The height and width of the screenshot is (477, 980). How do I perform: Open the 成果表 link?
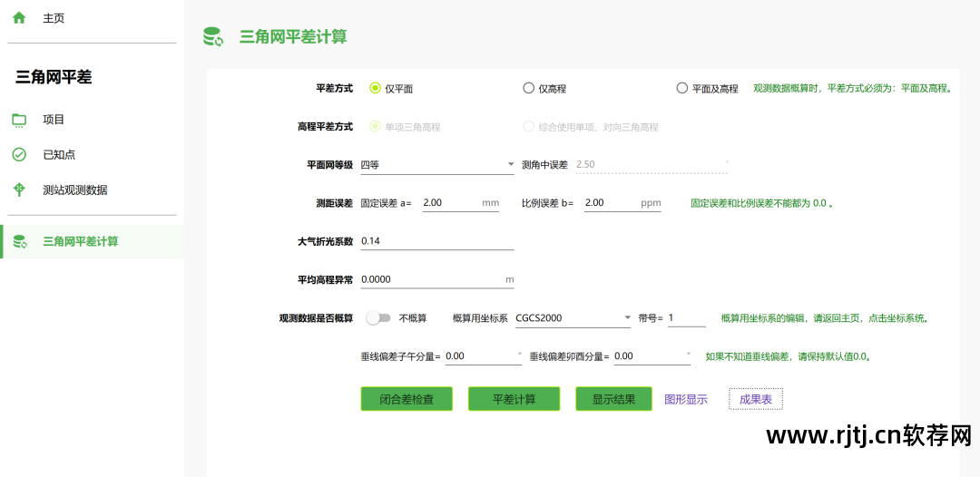coord(756,400)
